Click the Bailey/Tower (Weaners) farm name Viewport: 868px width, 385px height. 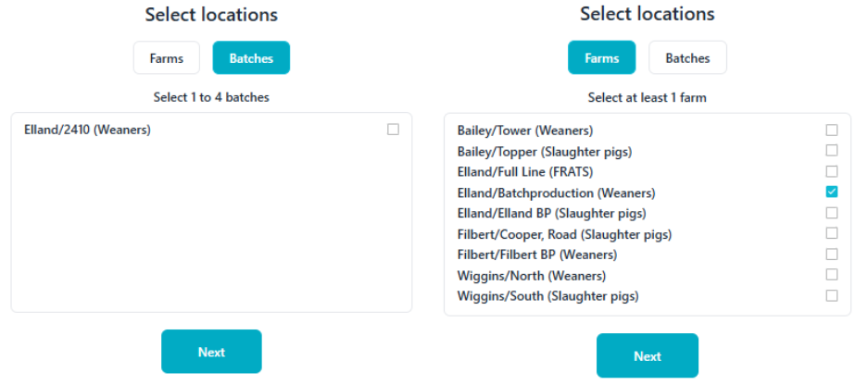(525, 130)
